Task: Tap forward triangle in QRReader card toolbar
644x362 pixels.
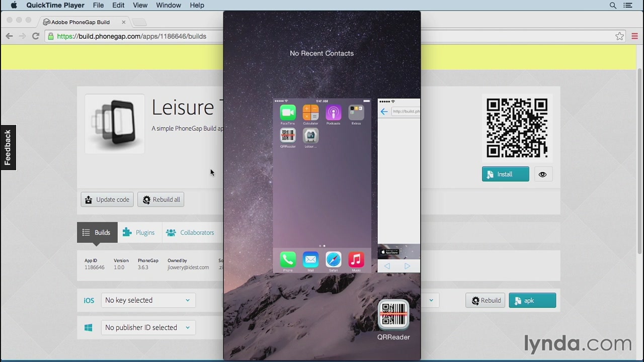Action: 407,266
